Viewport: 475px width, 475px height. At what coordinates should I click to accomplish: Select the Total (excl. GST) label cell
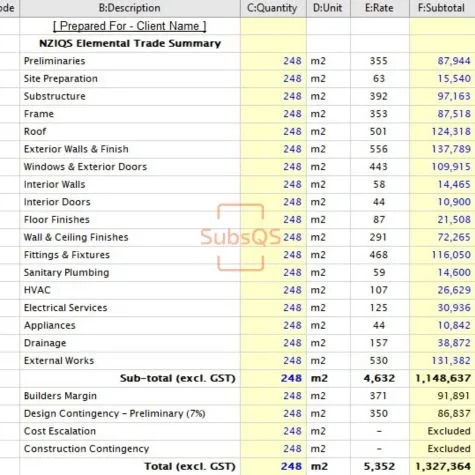pos(130,466)
